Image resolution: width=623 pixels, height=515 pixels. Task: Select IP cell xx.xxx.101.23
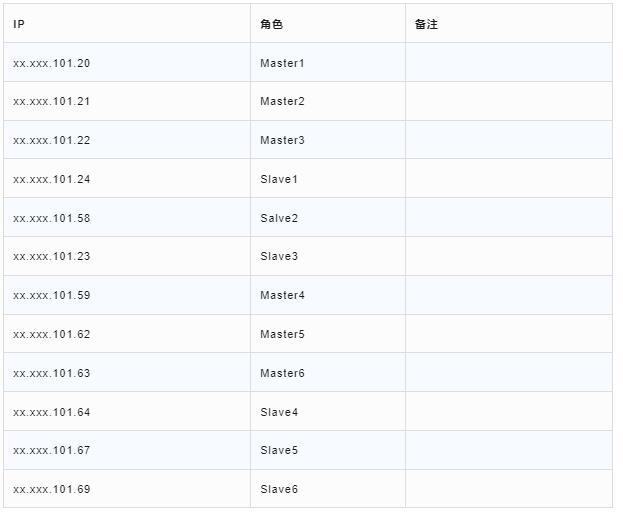point(52,257)
